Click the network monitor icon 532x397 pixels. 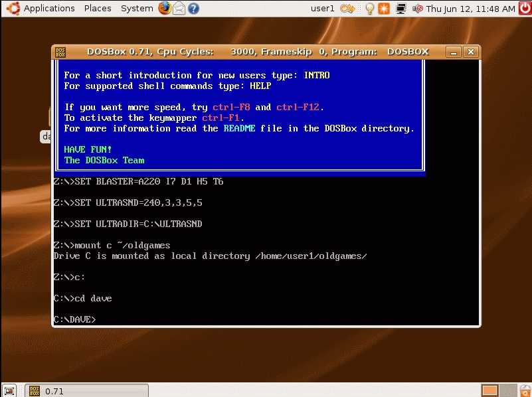(400, 9)
